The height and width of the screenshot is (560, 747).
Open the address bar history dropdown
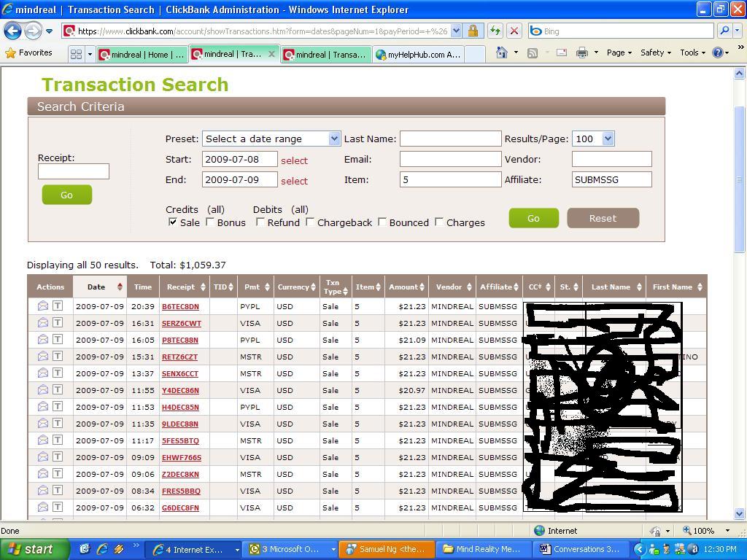456,31
